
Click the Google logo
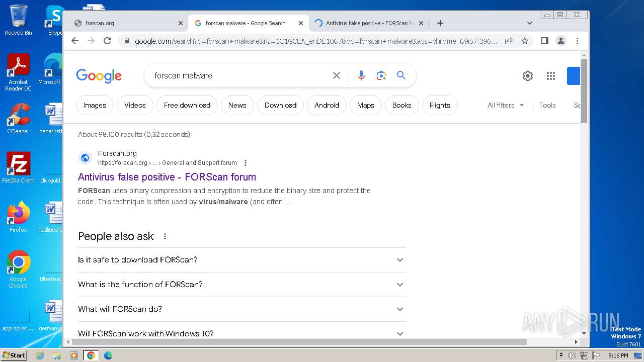(x=99, y=76)
